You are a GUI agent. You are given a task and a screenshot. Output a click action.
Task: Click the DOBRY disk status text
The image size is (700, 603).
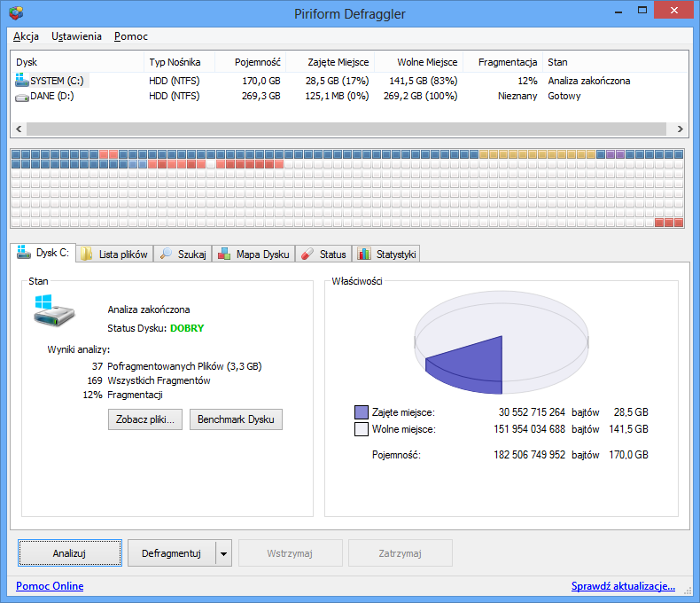(x=187, y=328)
